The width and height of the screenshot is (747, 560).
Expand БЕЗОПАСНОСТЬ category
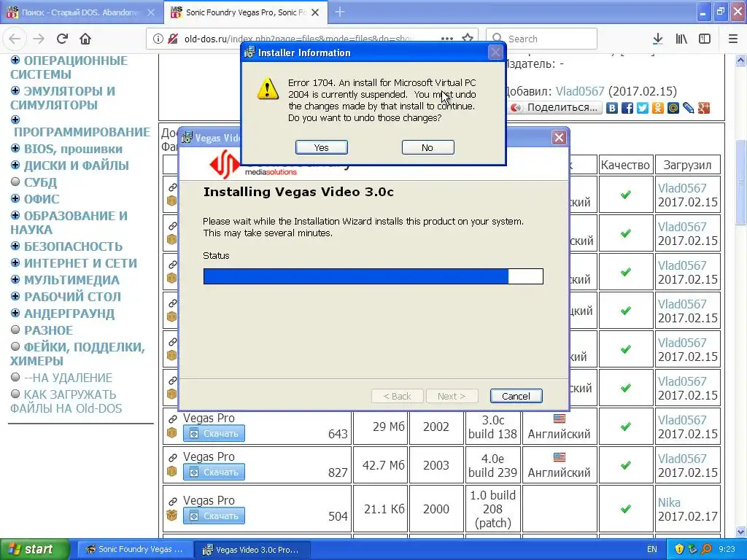tap(15, 246)
